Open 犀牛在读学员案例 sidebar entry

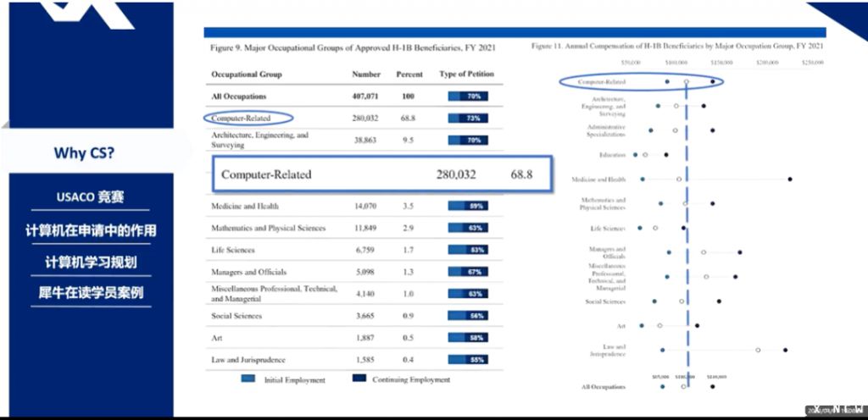90,293
